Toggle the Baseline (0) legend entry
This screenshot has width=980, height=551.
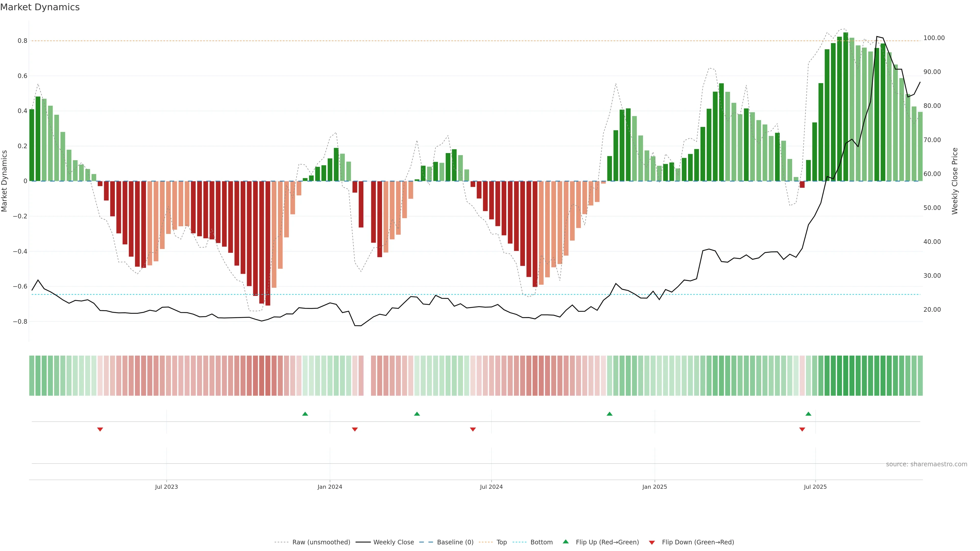455,542
